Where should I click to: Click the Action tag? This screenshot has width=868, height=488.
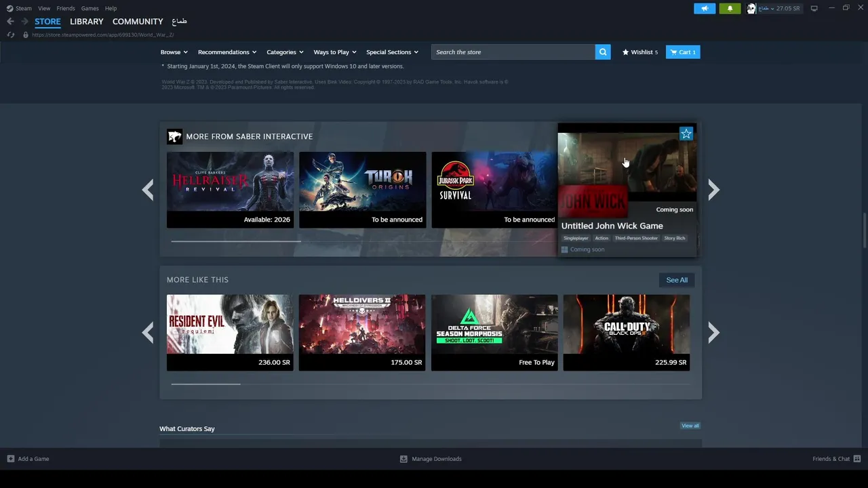coord(601,238)
